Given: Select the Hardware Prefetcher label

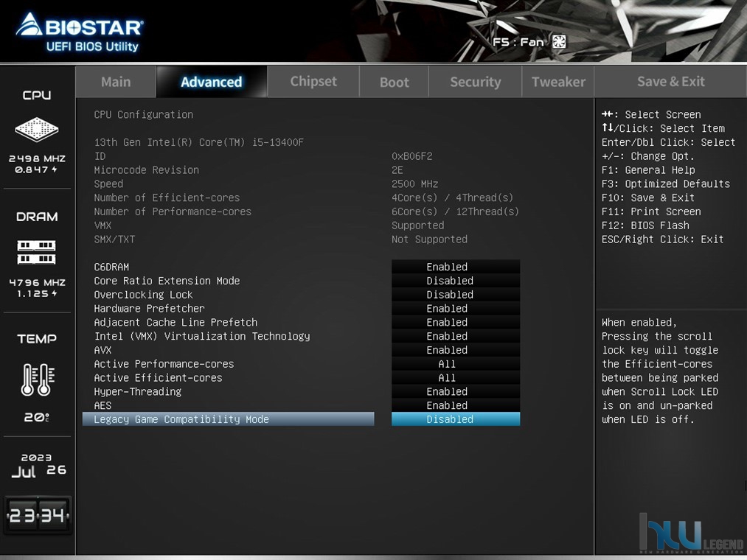Looking at the screenshot, I should click(149, 309).
